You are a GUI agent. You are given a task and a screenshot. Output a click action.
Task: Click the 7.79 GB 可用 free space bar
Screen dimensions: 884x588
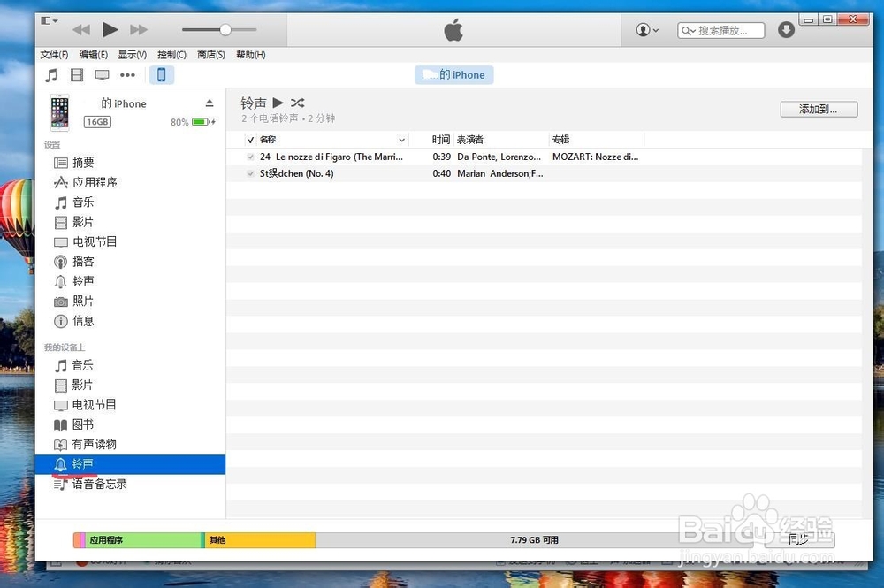(x=534, y=540)
